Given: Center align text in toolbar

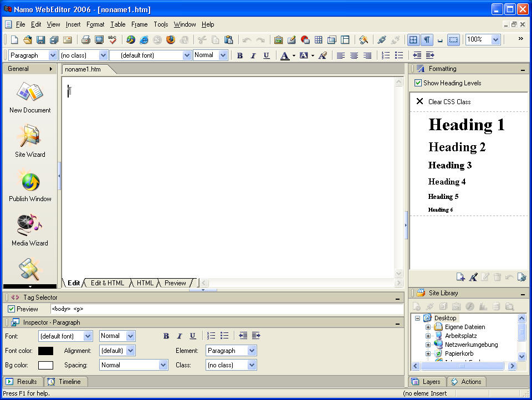Looking at the screenshot, I should point(354,55).
